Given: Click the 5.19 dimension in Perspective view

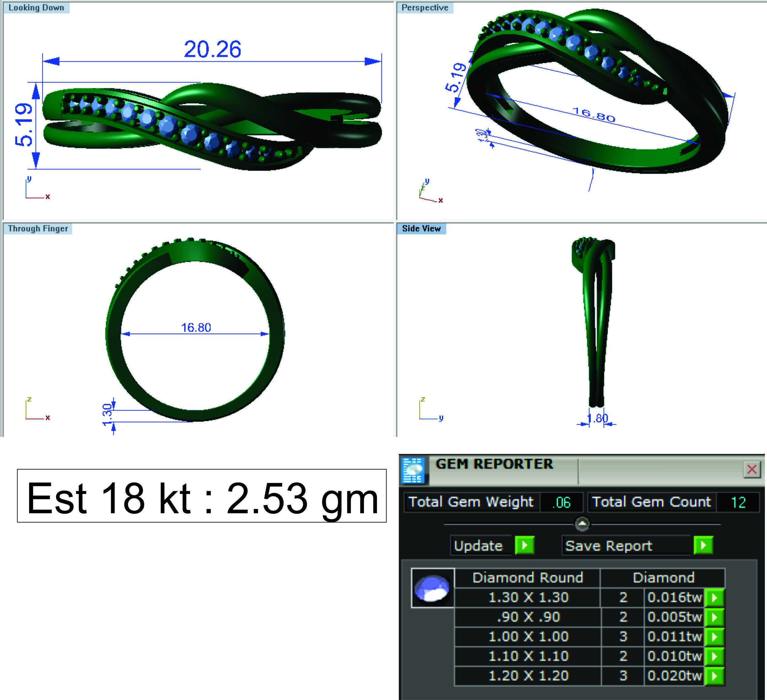Looking at the screenshot, I should [x=456, y=77].
